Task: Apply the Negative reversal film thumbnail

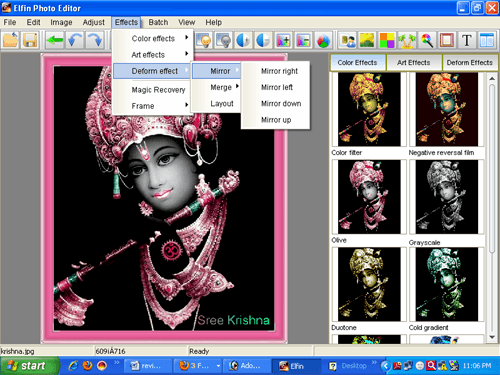Action: click(x=447, y=109)
